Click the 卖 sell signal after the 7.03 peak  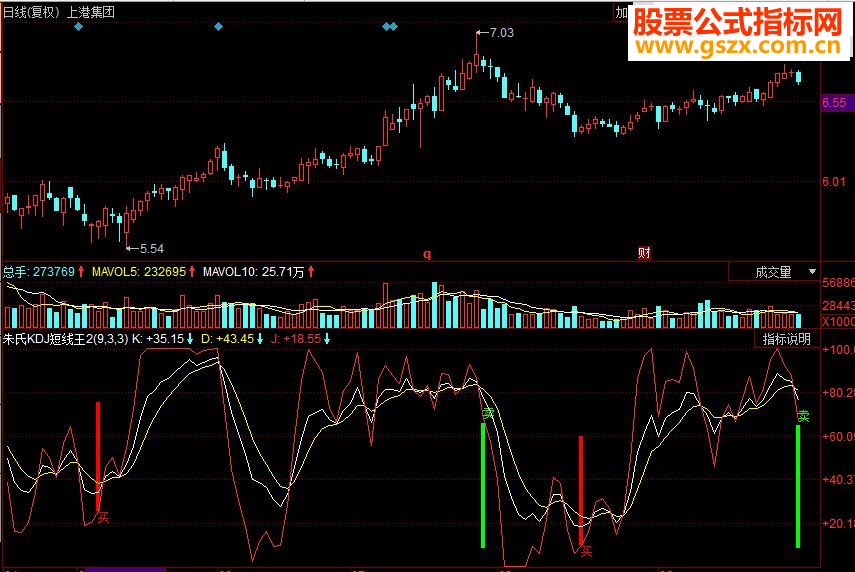point(488,414)
